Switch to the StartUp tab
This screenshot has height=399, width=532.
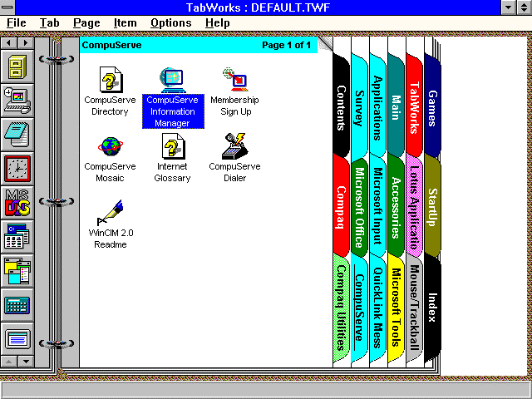432,207
